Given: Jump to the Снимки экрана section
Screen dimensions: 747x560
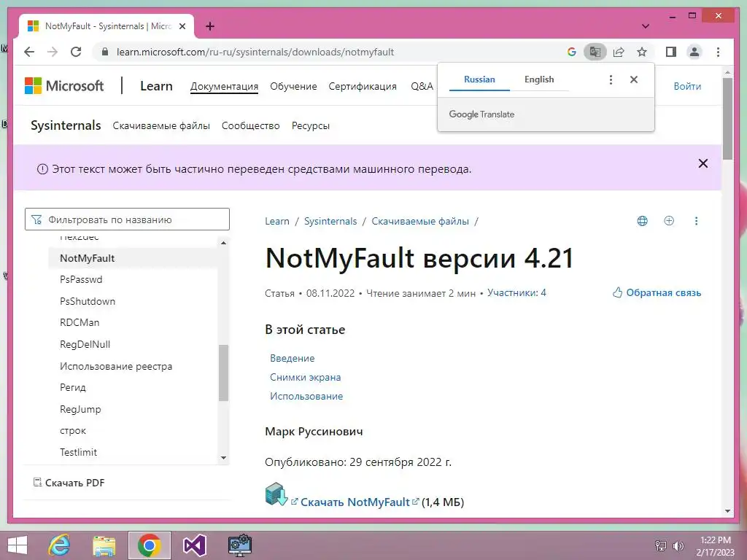Looking at the screenshot, I should tap(306, 377).
